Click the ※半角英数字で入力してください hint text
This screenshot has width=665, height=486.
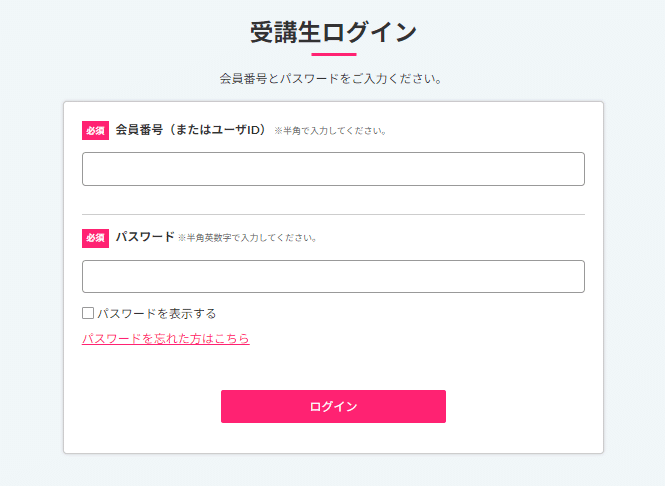click(248, 238)
